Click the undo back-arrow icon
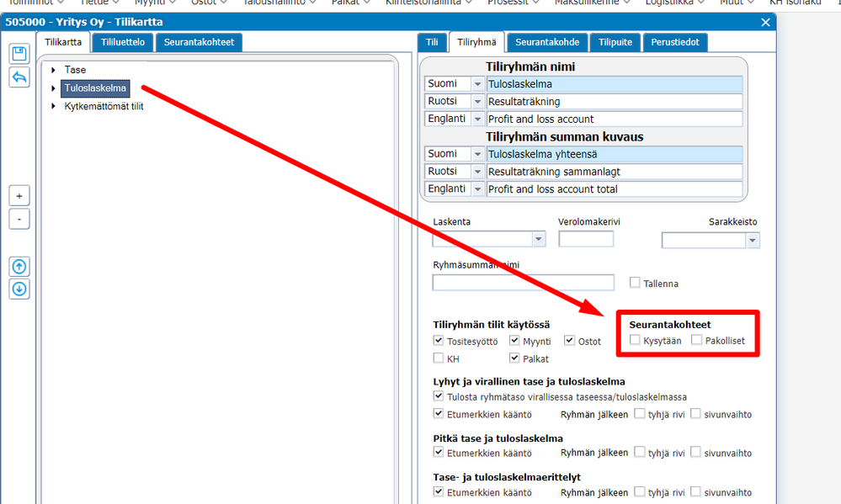Image resolution: width=841 pixels, height=504 pixels. click(x=19, y=77)
